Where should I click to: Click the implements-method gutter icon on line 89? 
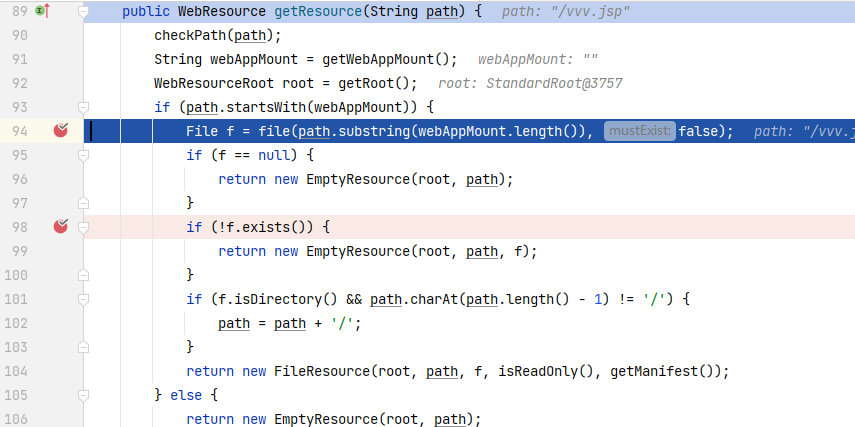42,11
